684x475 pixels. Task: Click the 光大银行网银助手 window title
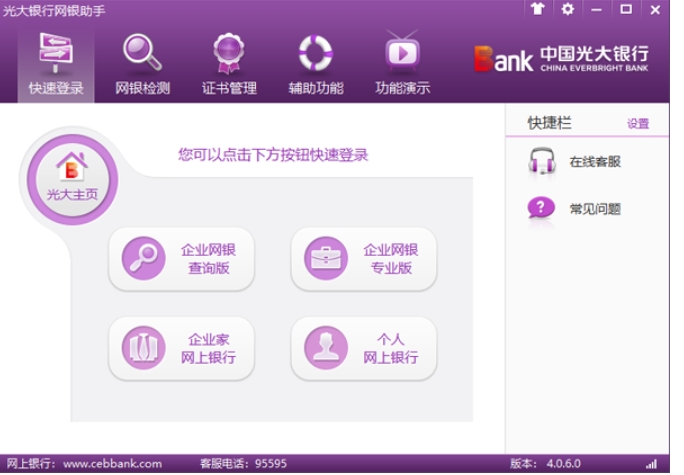pos(54,10)
